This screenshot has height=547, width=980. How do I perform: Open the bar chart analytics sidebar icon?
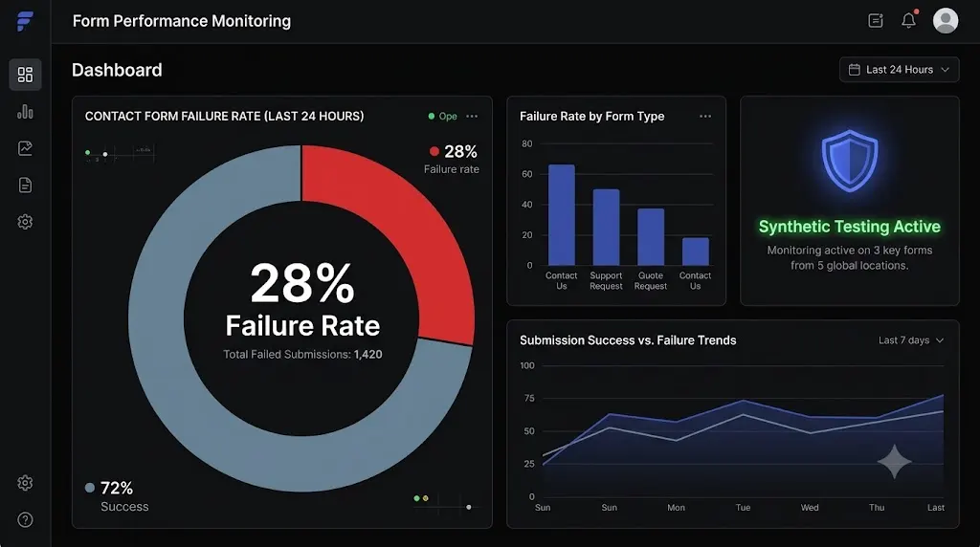point(25,112)
